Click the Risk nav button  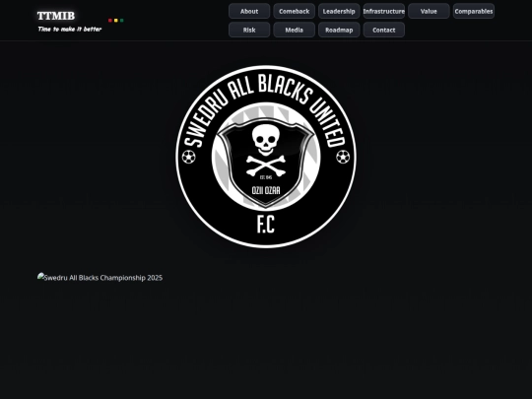[x=249, y=30]
